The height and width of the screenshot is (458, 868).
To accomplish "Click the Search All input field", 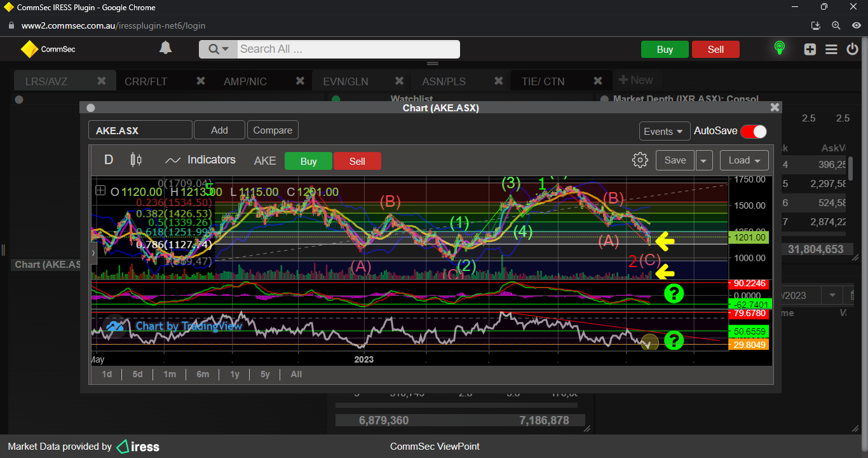I will (x=348, y=49).
